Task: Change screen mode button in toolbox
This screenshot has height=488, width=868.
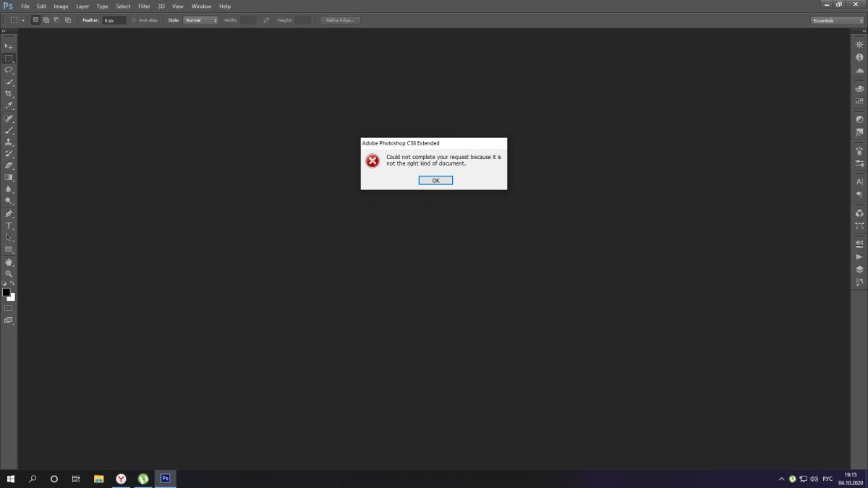Action: [9, 320]
